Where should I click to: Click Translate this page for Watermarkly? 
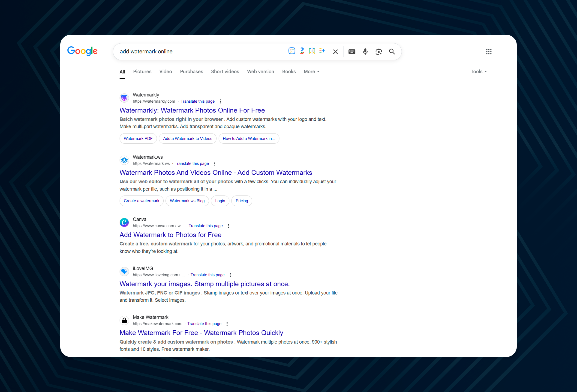pos(198,101)
